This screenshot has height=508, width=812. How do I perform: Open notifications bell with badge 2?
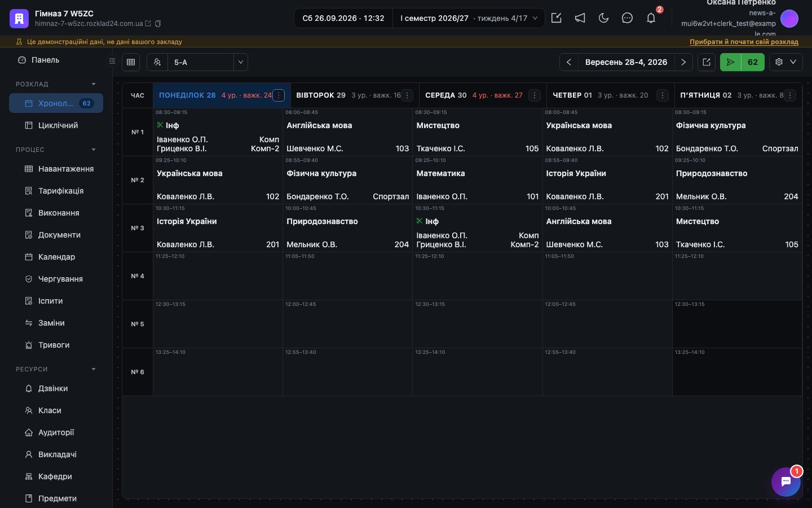[651, 18]
